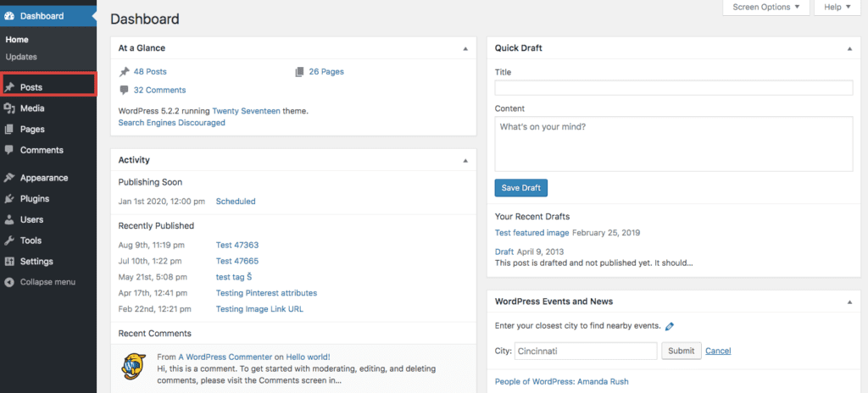Click the Submit city button
This screenshot has width=868, height=393.
point(682,351)
